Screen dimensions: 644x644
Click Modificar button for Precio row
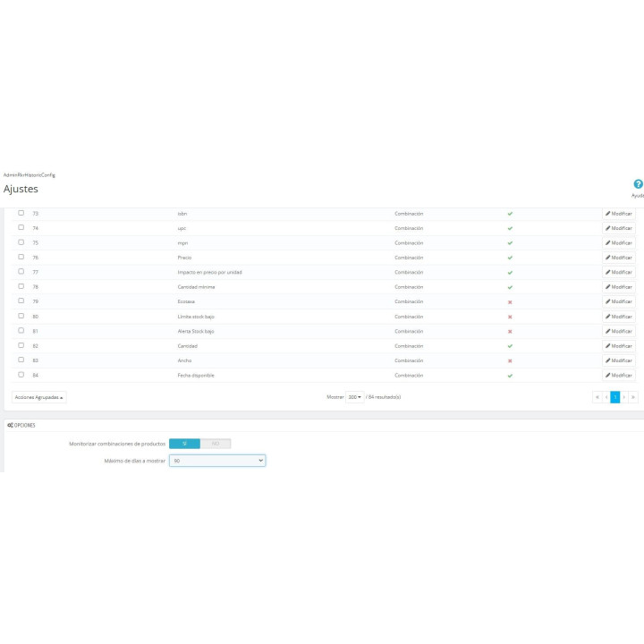pos(619,258)
